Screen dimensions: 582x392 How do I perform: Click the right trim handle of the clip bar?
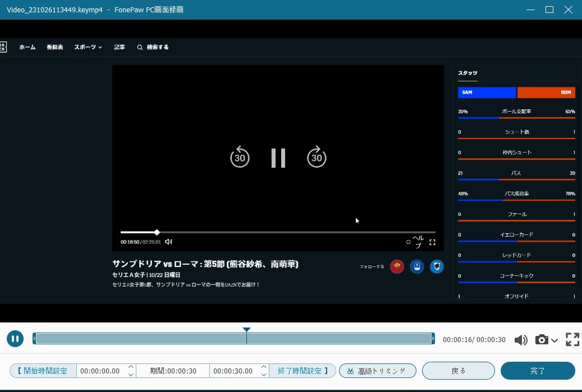coord(433,339)
